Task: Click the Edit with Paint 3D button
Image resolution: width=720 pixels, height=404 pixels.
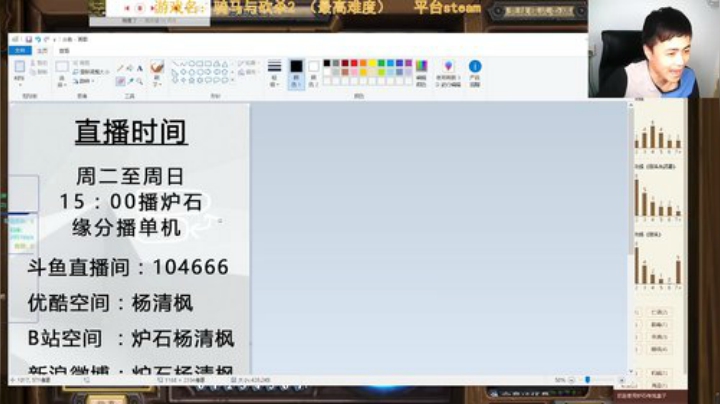Action: [x=448, y=73]
